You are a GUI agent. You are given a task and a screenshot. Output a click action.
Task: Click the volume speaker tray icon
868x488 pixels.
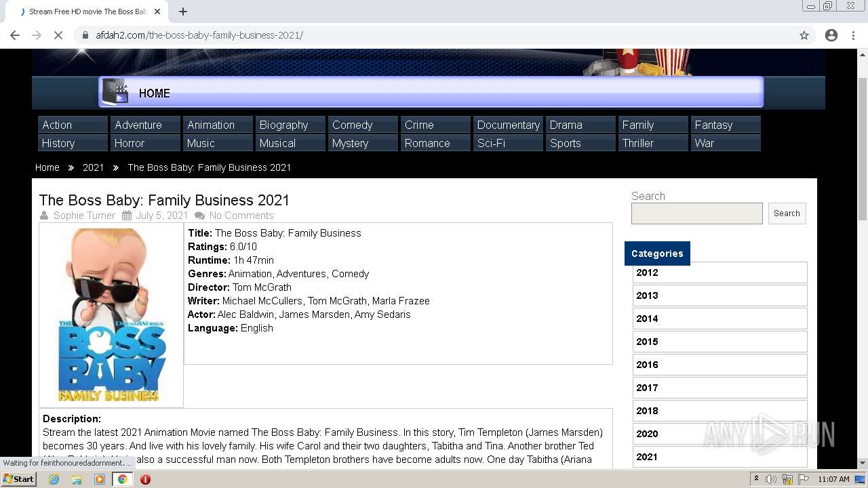click(x=770, y=479)
